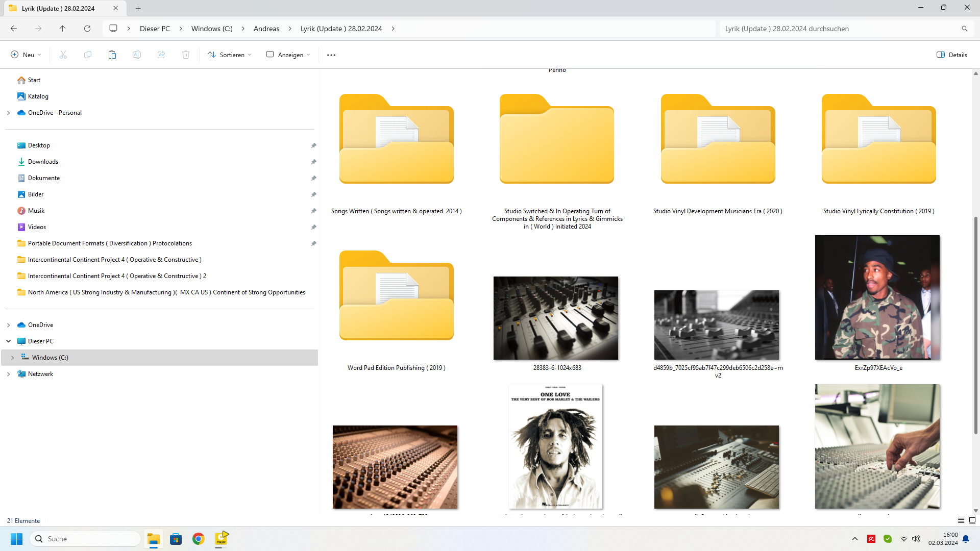Unpin Bilder from quick access
The image size is (980, 551).
[x=313, y=194]
